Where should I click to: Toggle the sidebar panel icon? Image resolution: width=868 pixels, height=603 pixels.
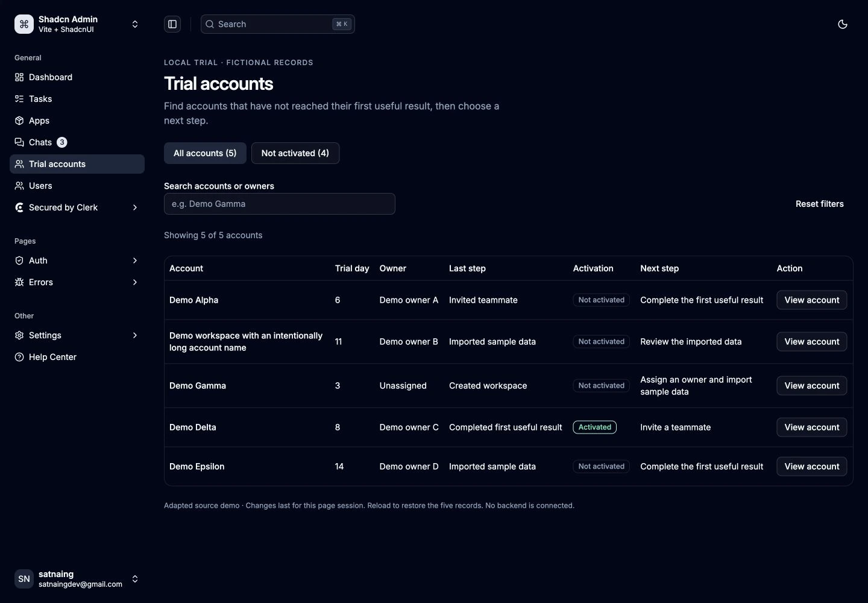pos(172,24)
